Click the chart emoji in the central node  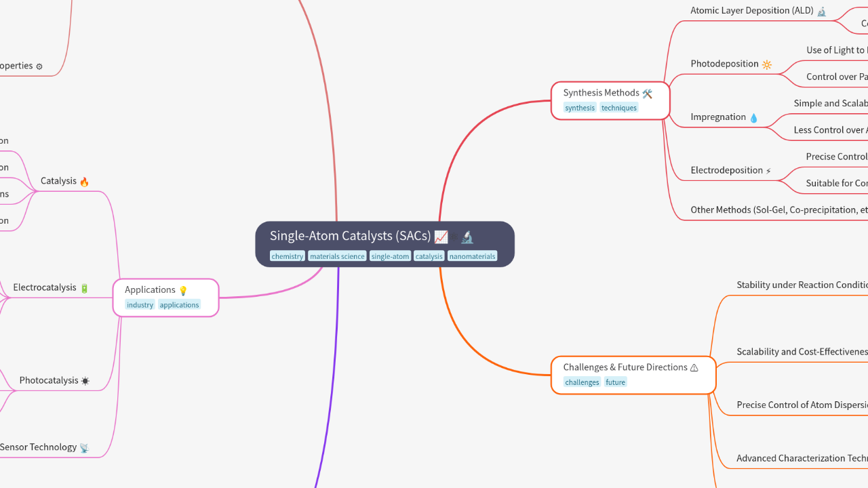click(x=441, y=237)
